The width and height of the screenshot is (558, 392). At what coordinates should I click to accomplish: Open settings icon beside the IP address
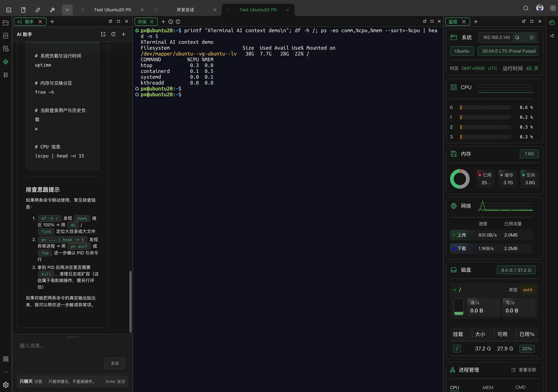tap(532, 37)
